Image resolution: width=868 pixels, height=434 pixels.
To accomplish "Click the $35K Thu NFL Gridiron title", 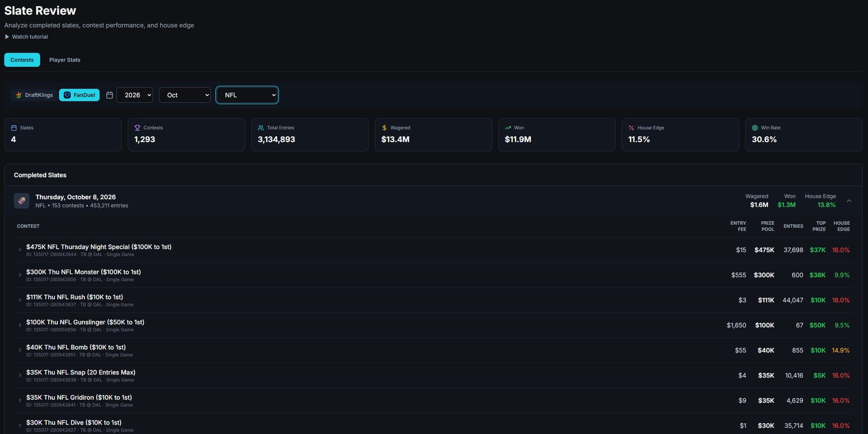I will pos(79,397).
